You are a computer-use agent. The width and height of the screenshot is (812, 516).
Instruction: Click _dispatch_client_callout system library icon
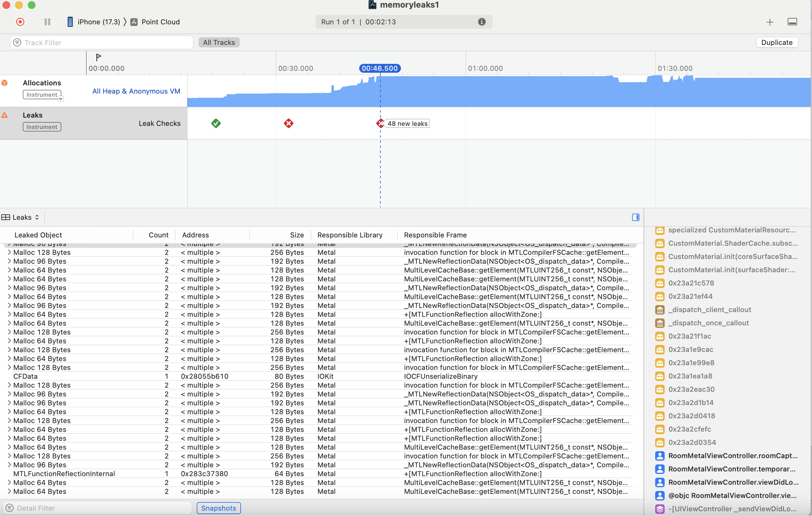tap(660, 310)
